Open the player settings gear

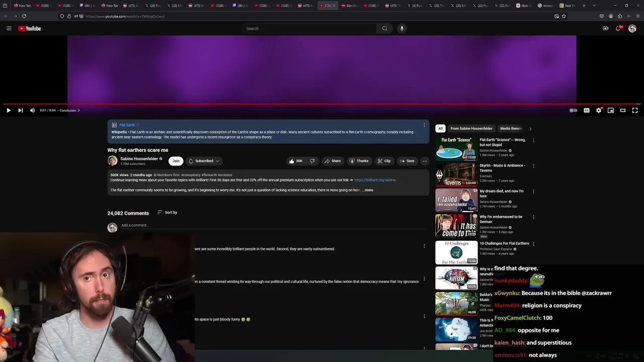pyautogui.click(x=599, y=111)
